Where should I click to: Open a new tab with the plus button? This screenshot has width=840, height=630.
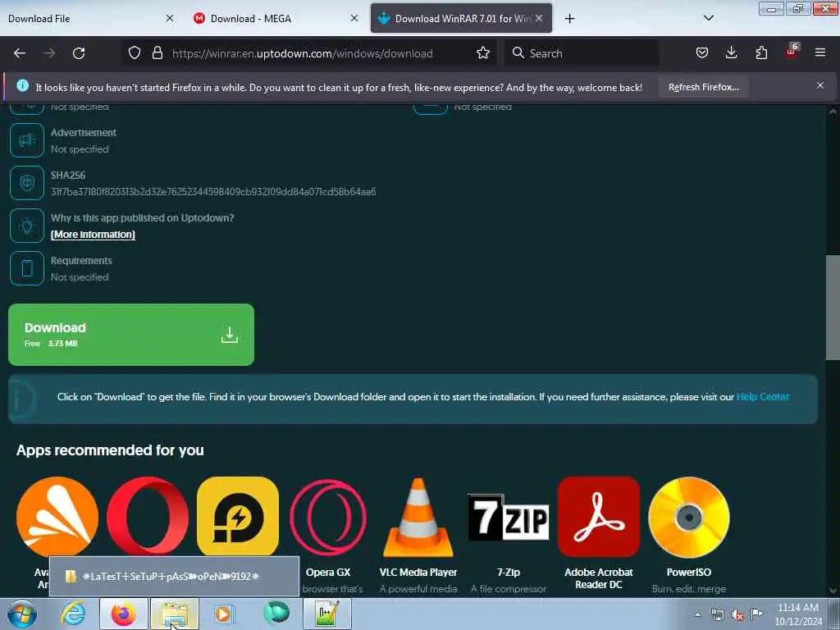click(569, 19)
